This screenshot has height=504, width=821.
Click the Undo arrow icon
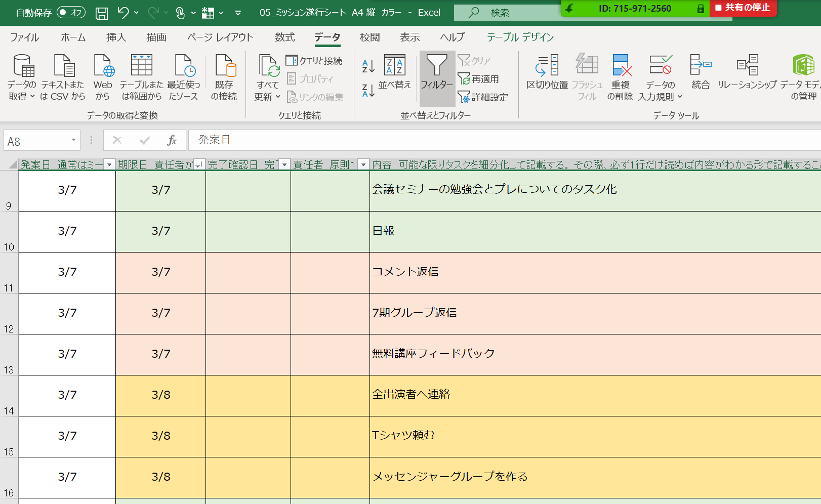coord(123,13)
